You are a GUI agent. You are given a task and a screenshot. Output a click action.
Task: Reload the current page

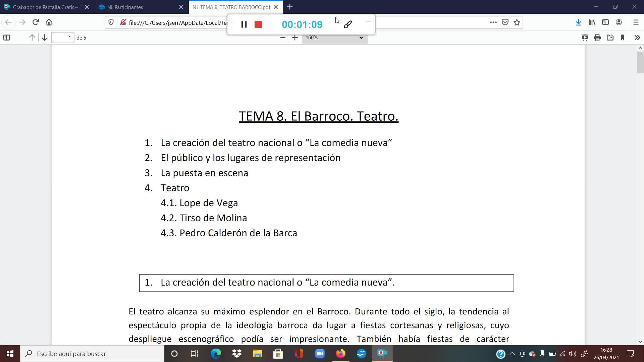[36, 22]
